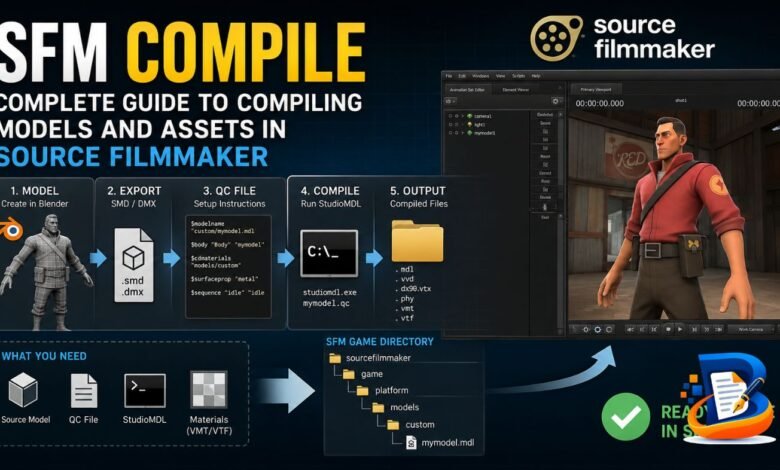Select the Primary Viewport tab
Image resolution: width=780 pixels, height=470 pixels.
tap(596, 90)
